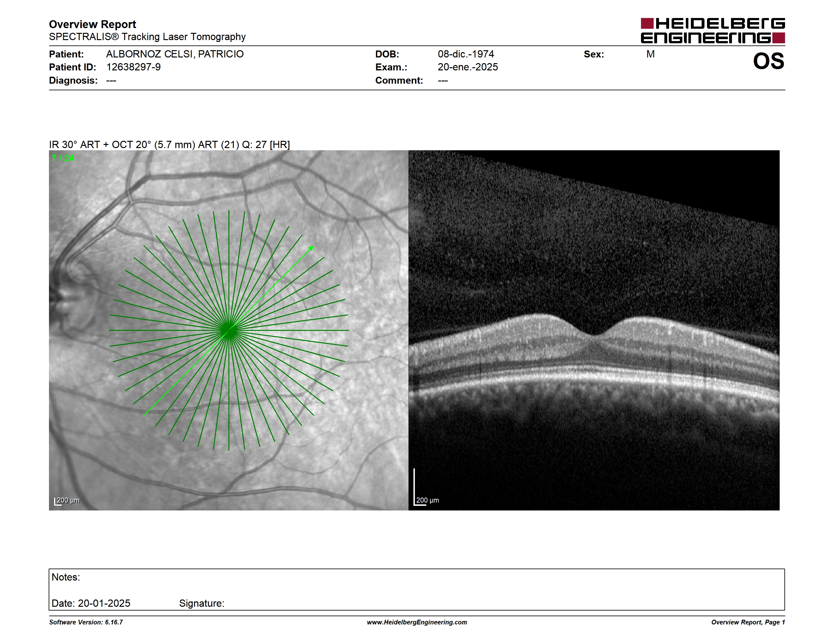Screen dimensions: 834x644
Task: Click the sex value 'M'
Action: pos(650,54)
